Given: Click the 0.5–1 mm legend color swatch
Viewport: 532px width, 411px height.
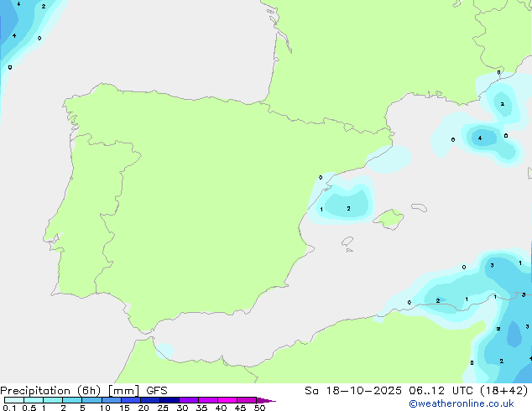Looking at the screenshot, I should (x=34, y=400).
